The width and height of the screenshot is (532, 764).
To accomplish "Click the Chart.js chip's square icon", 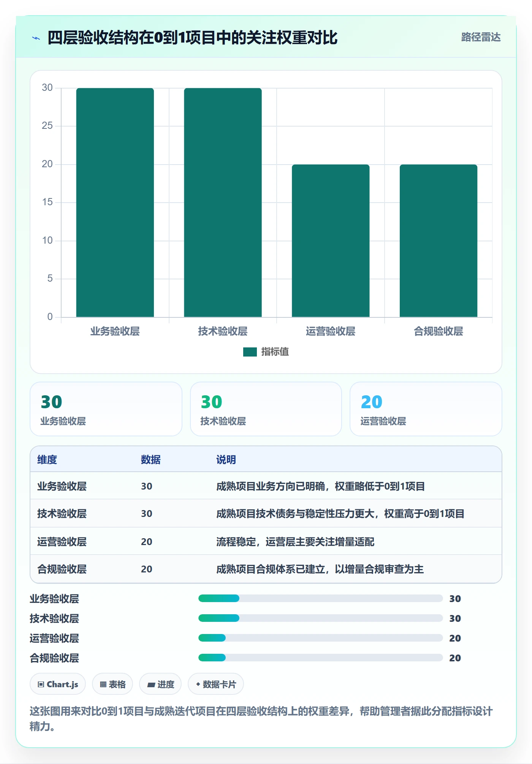I will click(41, 685).
